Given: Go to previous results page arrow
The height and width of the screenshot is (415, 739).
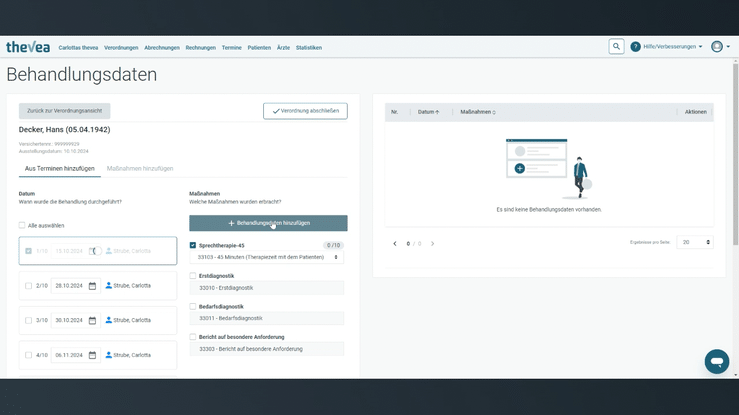Looking at the screenshot, I should pos(395,244).
